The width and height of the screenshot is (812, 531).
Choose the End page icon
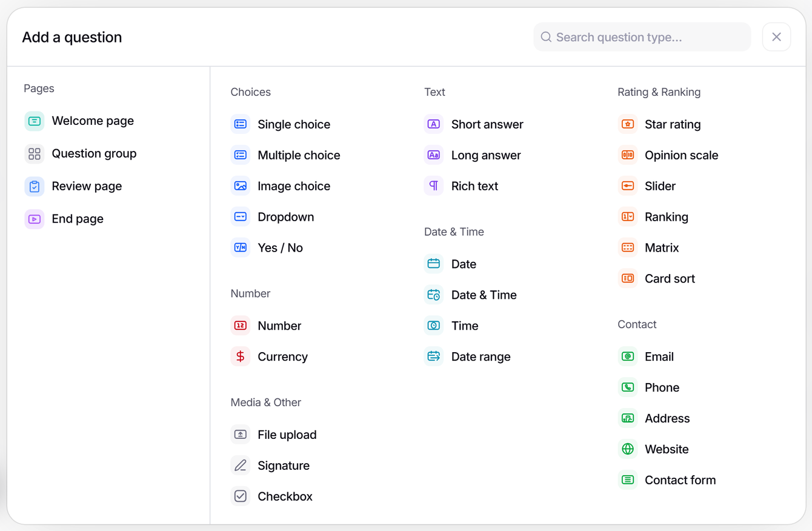(35, 219)
